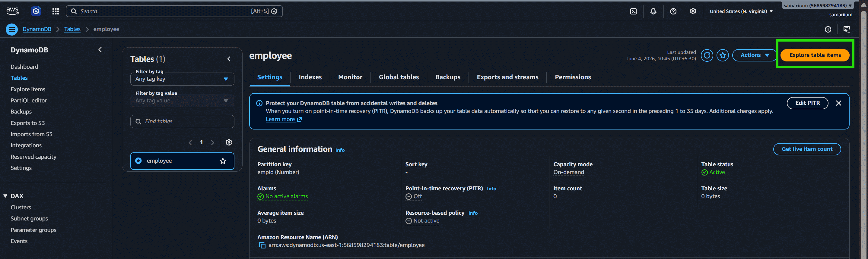The width and height of the screenshot is (868, 259).
Task: Go to next page of tables
Action: 213,143
